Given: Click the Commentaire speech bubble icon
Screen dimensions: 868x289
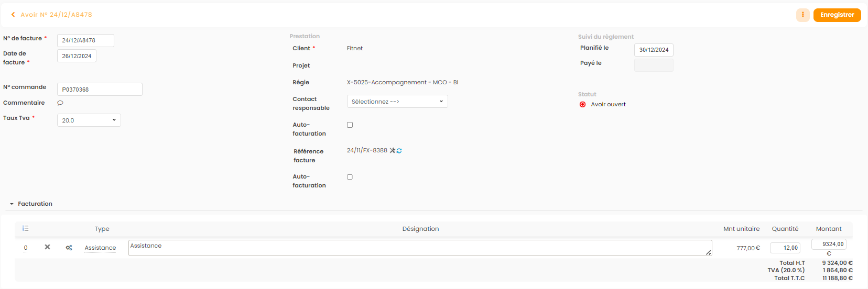Looking at the screenshot, I should click(60, 103).
